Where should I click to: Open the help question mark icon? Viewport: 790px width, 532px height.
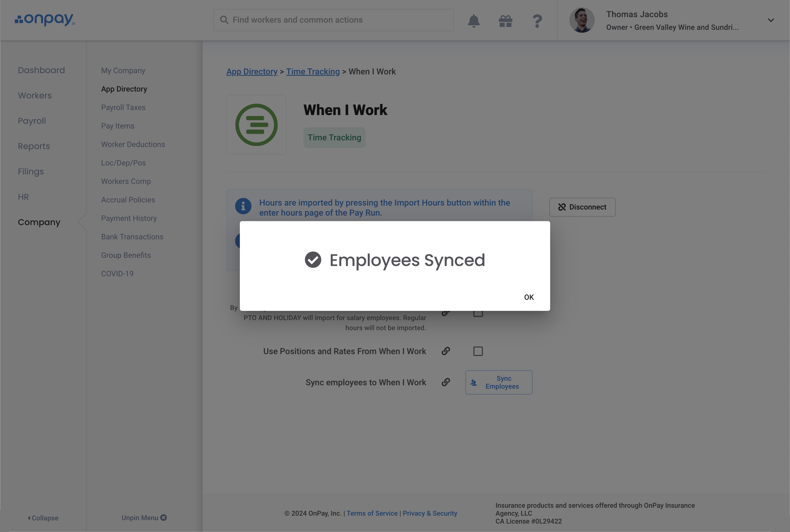[537, 21]
